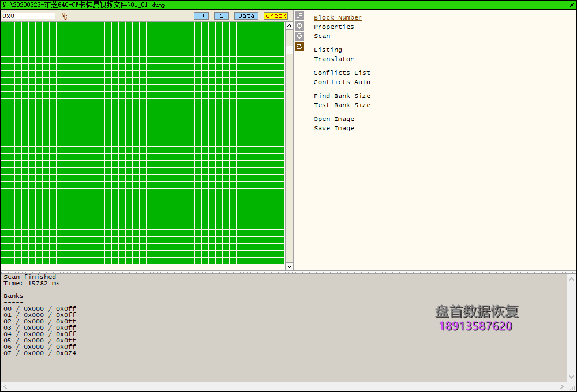Click the brown percent icon beside the address field
This screenshot has width=577, height=392.
pos(65,16)
